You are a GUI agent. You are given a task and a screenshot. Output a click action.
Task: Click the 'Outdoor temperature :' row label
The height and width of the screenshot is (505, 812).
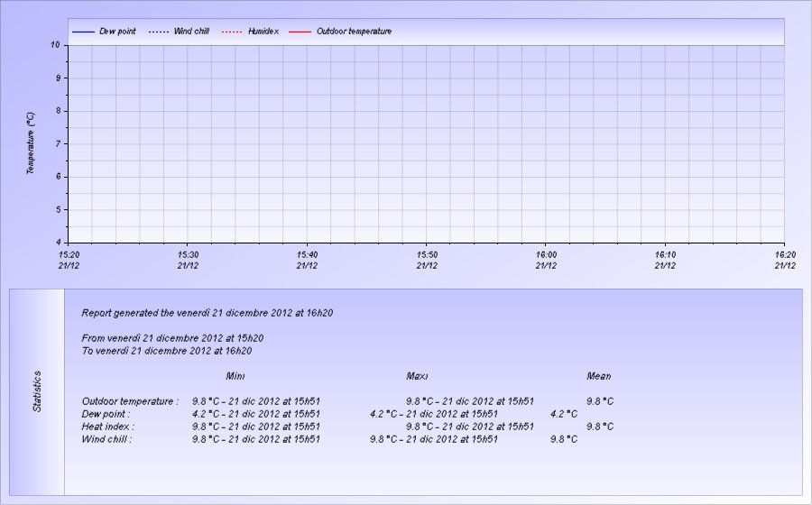130,401
